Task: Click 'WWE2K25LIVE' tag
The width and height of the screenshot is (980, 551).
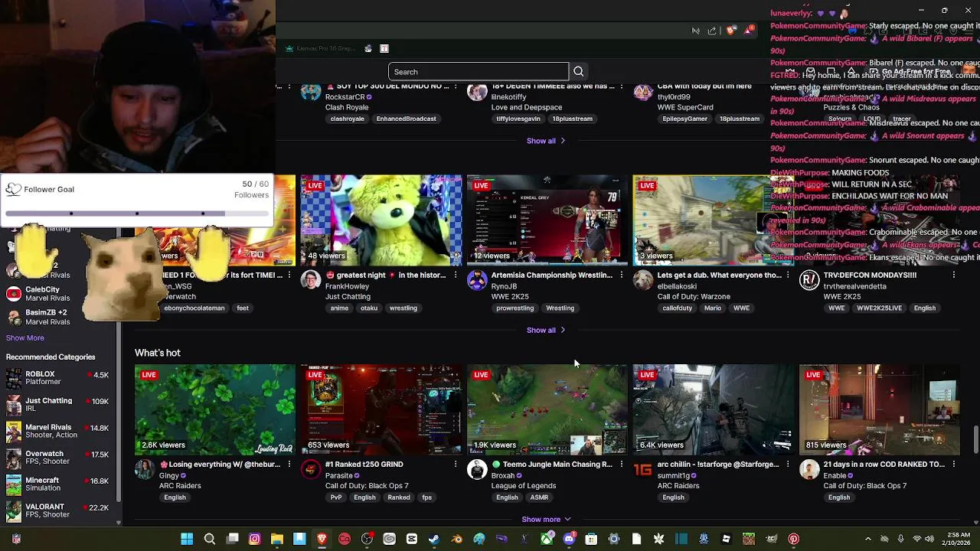Action: tap(879, 308)
